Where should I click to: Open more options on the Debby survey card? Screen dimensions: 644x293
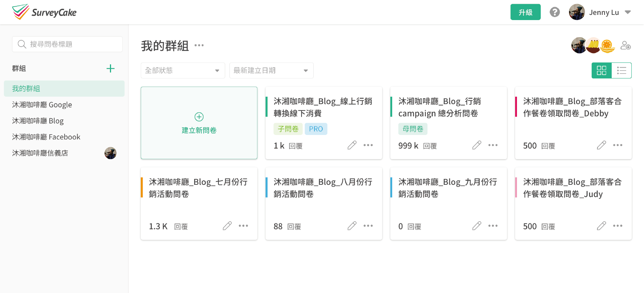tap(618, 145)
